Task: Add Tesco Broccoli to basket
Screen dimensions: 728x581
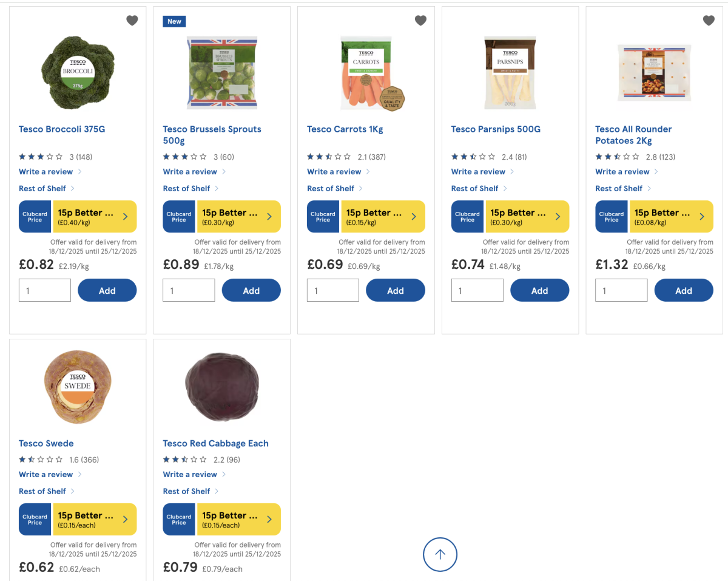Action: click(x=107, y=290)
